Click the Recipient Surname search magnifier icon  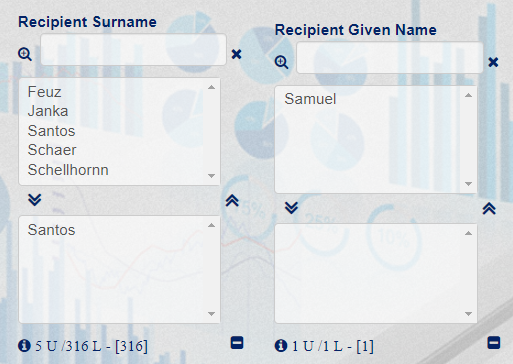(25, 54)
